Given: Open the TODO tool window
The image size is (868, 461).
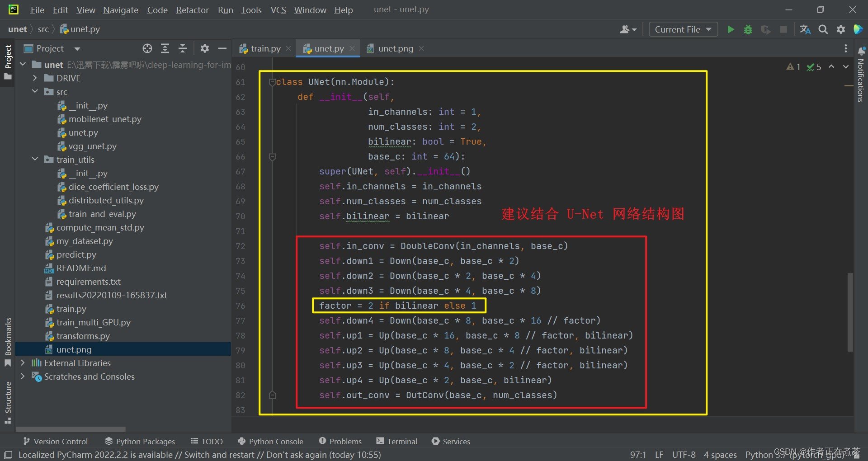Looking at the screenshot, I should click(207, 441).
